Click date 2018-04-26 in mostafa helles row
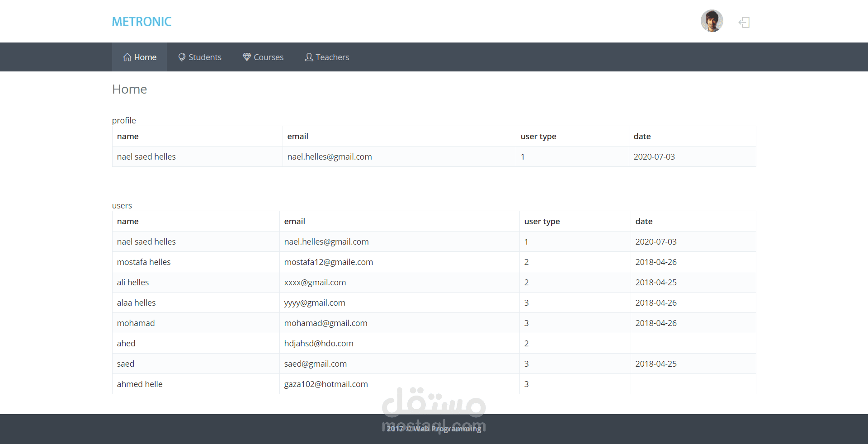Screen dimensions: 868x444 pos(656,262)
